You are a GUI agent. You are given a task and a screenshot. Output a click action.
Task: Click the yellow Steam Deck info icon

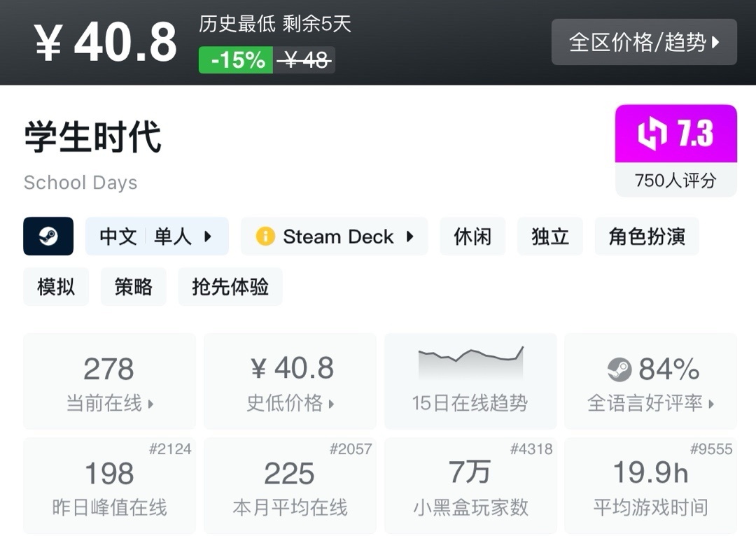coord(265,237)
